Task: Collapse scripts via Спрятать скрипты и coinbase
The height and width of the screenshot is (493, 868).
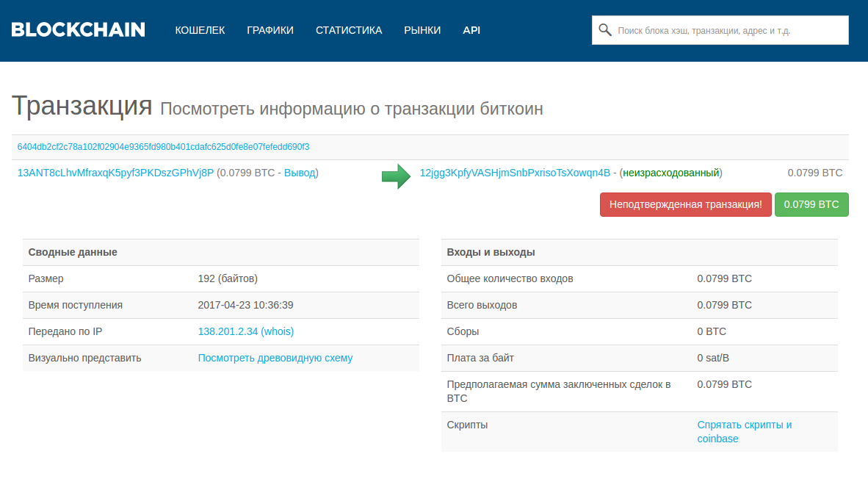Action: (744, 424)
